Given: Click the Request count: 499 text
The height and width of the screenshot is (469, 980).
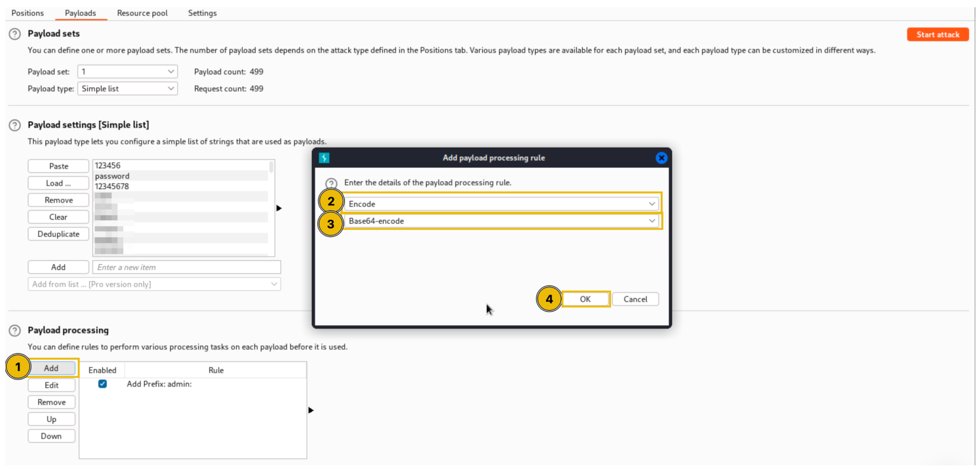Looking at the screenshot, I should coord(229,89).
